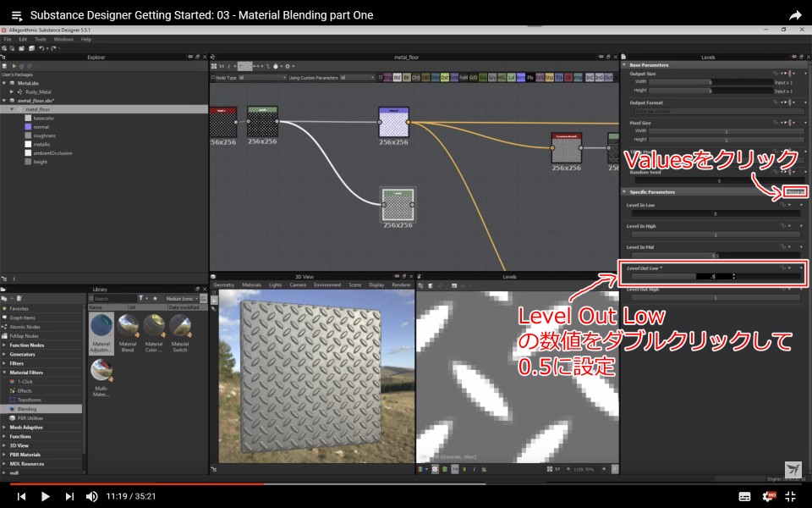Open the Tools menu
This screenshot has width=812, height=508.
tap(41, 40)
